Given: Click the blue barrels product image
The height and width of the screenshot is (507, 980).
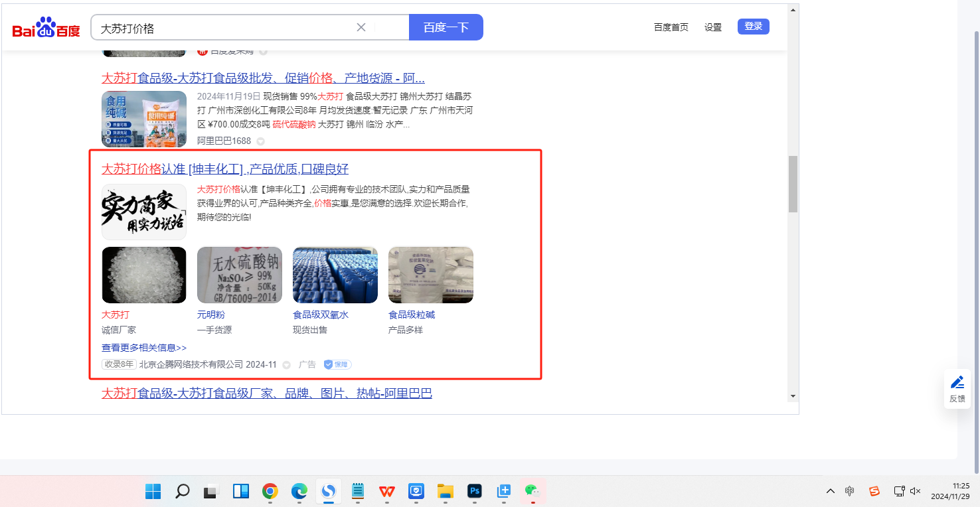Looking at the screenshot, I should tap(335, 275).
